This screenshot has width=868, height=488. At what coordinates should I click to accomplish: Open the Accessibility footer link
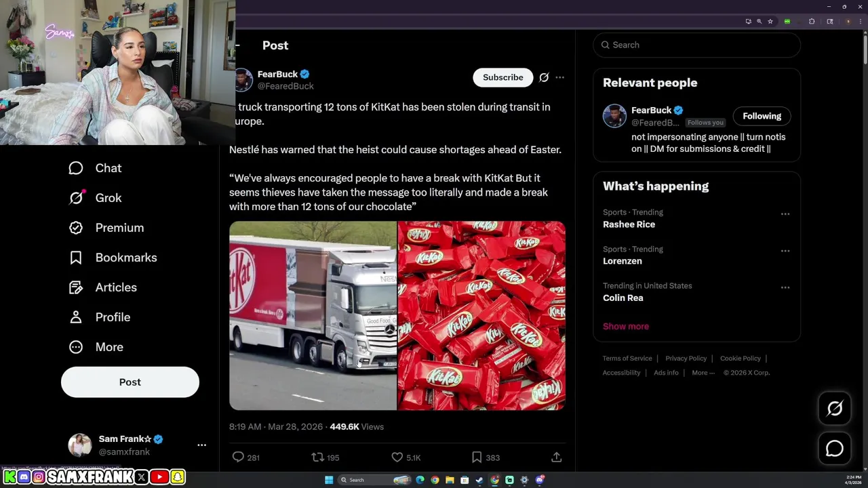coord(621,373)
